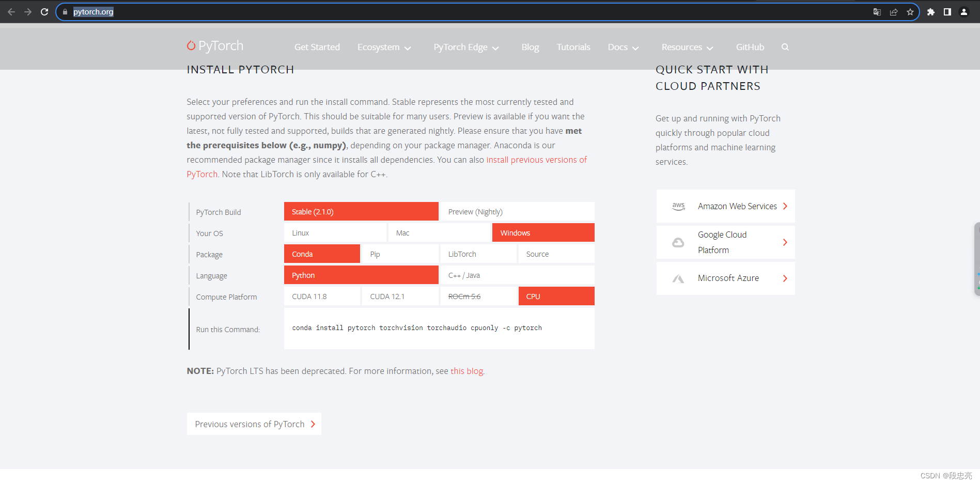Image resolution: width=980 pixels, height=484 pixels.
Task: Click the browser forward arrow
Action: coord(28,12)
